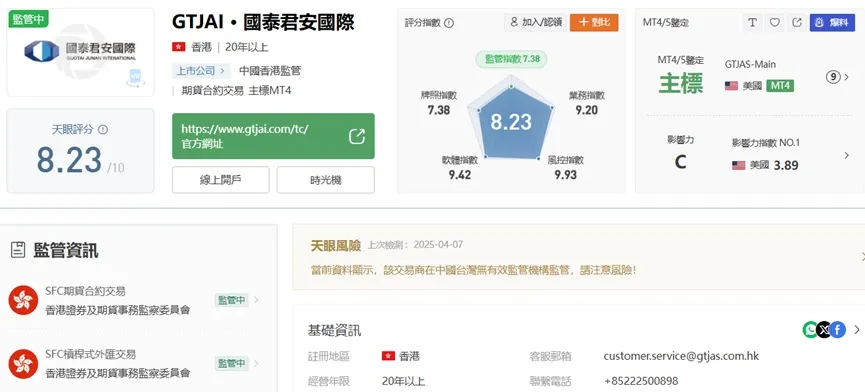Click the 監管資訊 document icon
Viewport: 865px width, 392px height.
[18, 250]
